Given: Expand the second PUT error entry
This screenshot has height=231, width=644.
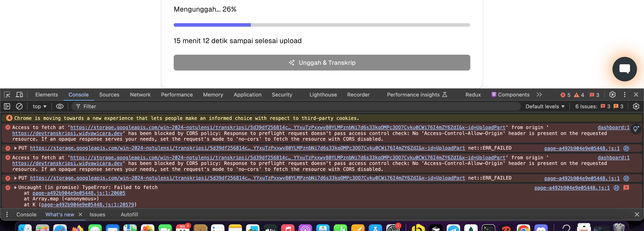Looking at the screenshot, I should point(16,178).
